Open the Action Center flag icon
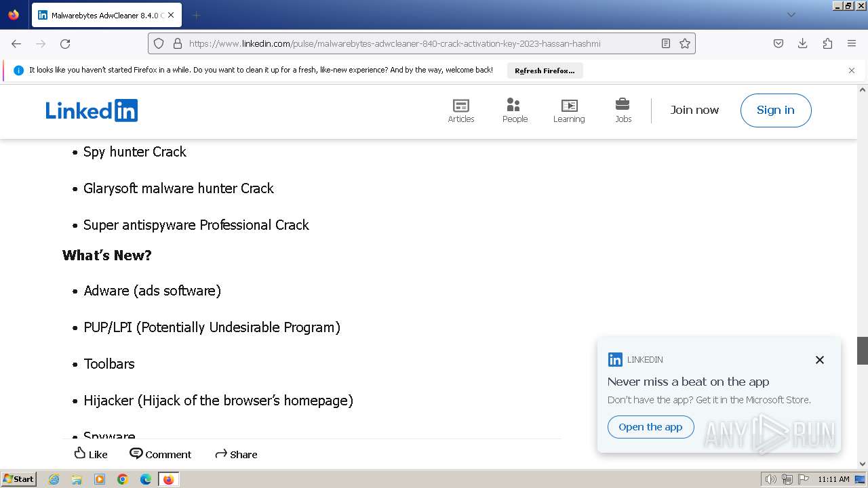 tap(804, 479)
